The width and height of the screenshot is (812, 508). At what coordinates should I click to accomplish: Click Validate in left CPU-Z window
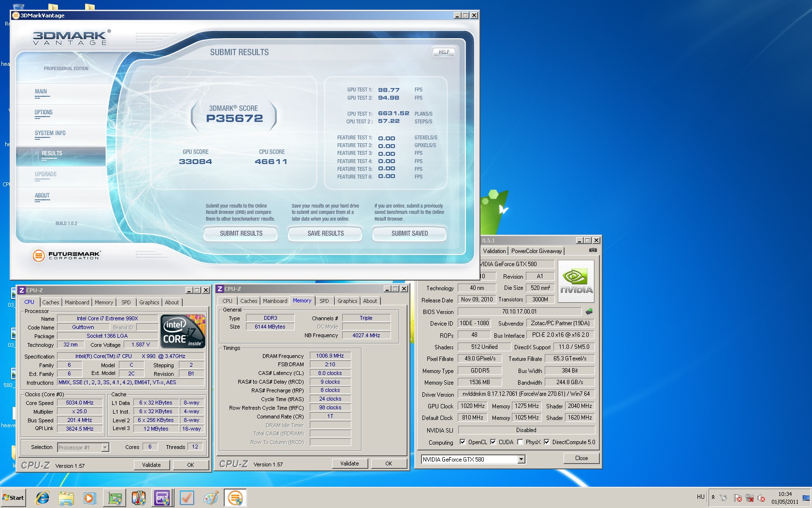151,465
